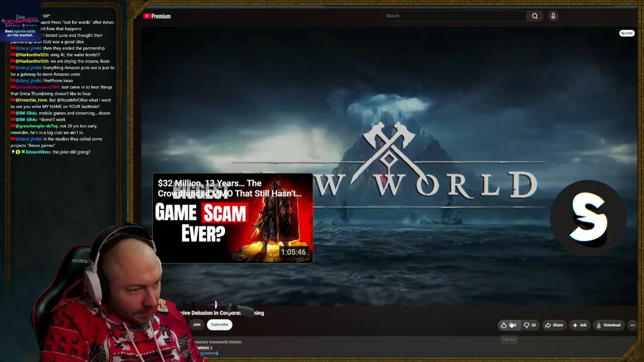Click the chat message 'we are drying the oceans, Roze'
This screenshot has height=362, width=644.
[x=80, y=61]
